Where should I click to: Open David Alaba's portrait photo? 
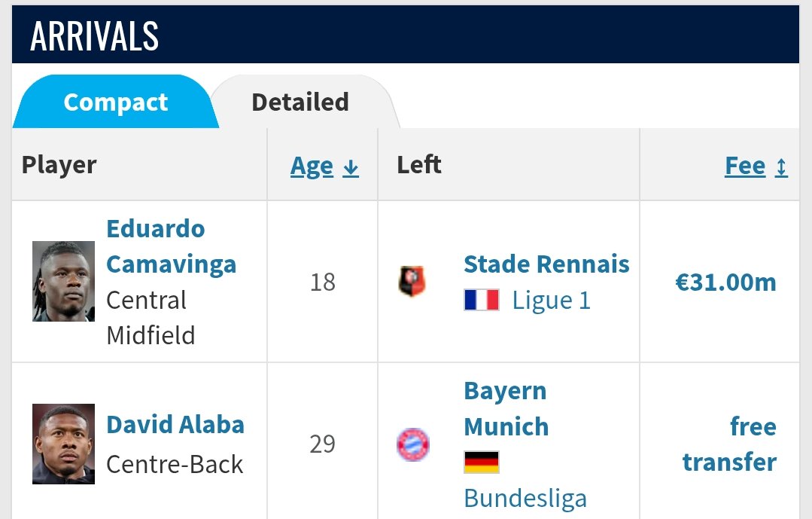(x=64, y=444)
